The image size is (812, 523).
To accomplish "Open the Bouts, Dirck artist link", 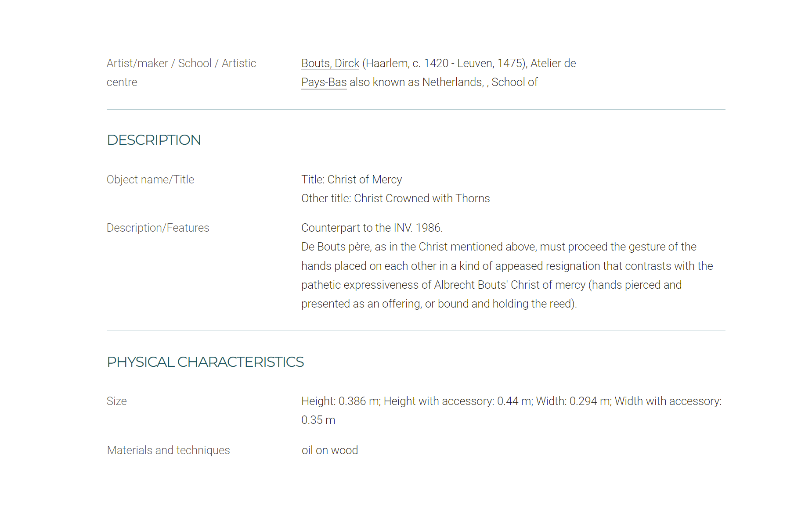I will (330, 63).
